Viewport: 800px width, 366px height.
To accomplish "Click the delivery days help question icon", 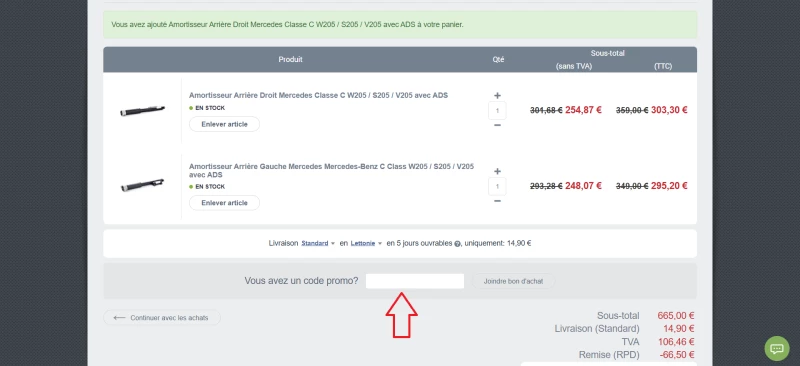I will tap(457, 244).
